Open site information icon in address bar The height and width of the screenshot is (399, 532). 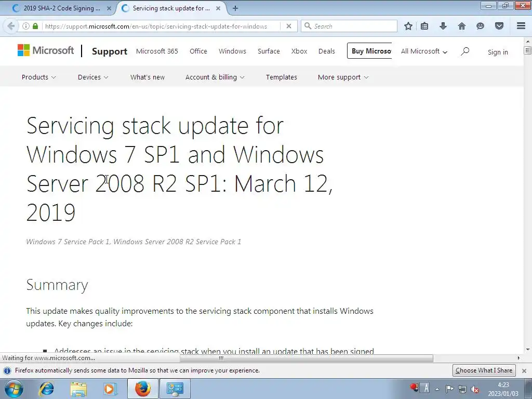(26, 26)
